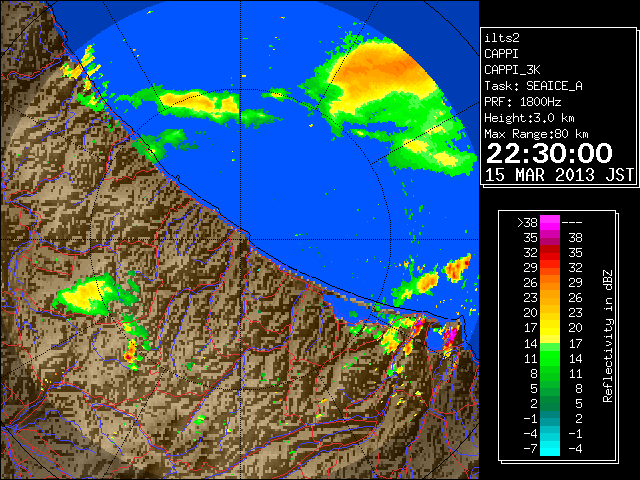Image resolution: width=640 pixels, height=480 pixels.
Task: Pick the cyan swatch beside '-7'
Action: point(550,448)
